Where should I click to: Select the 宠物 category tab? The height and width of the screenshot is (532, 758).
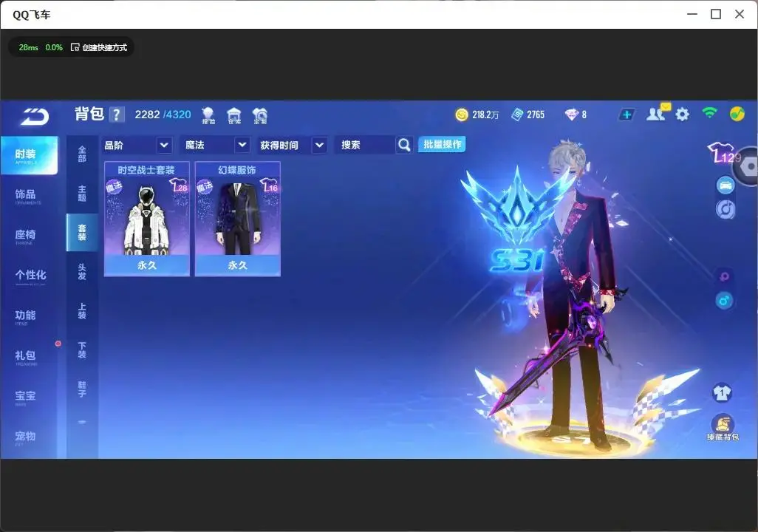coord(29,437)
